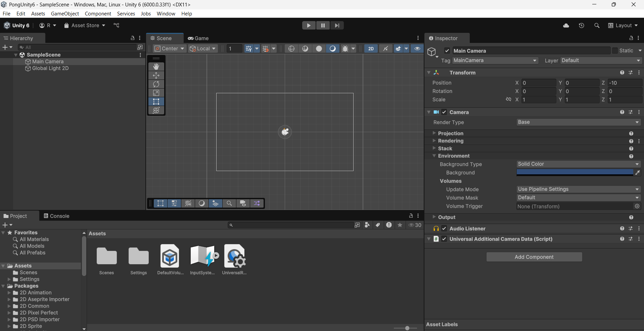Open Volume Trigger object picker
Image resolution: width=644 pixels, height=331 pixels.
tap(637, 206)
